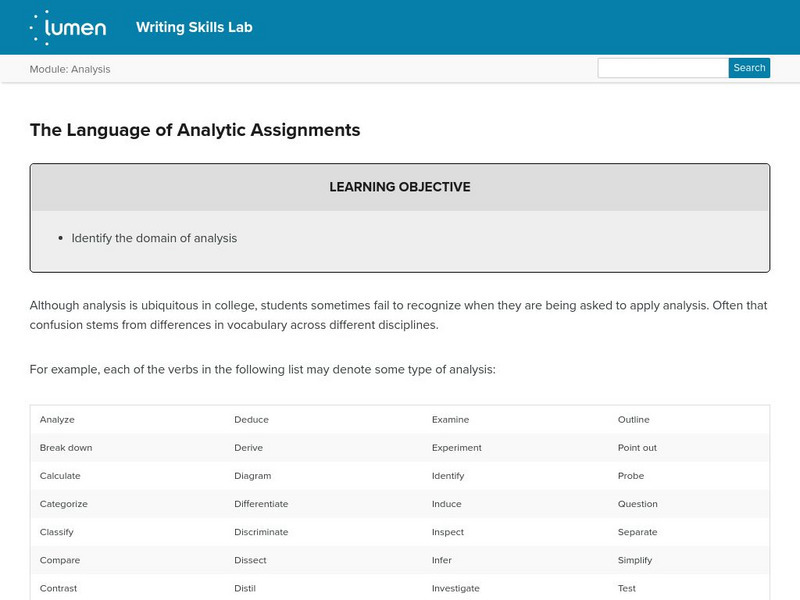The width and height of the screenshot is (800, 600).
Task: Click the 'Investigate' table cell
Action: (455, 589)
